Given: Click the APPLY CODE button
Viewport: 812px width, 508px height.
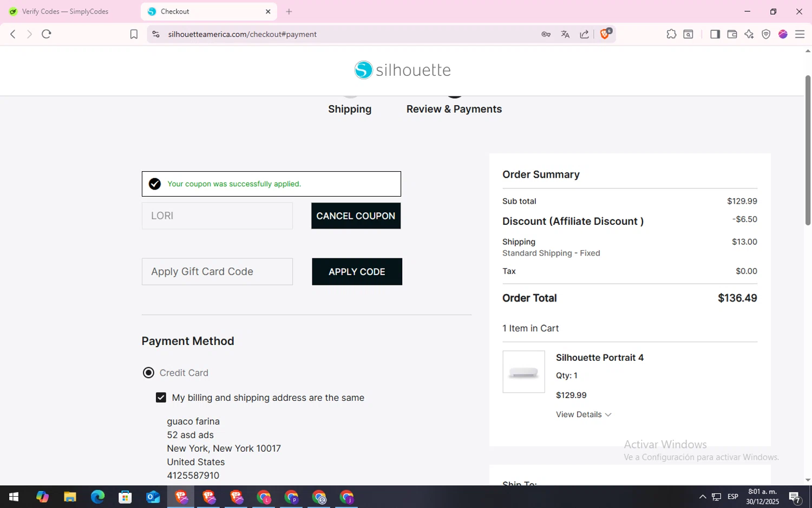Looking at the screenshot, I should coord(357,271).
